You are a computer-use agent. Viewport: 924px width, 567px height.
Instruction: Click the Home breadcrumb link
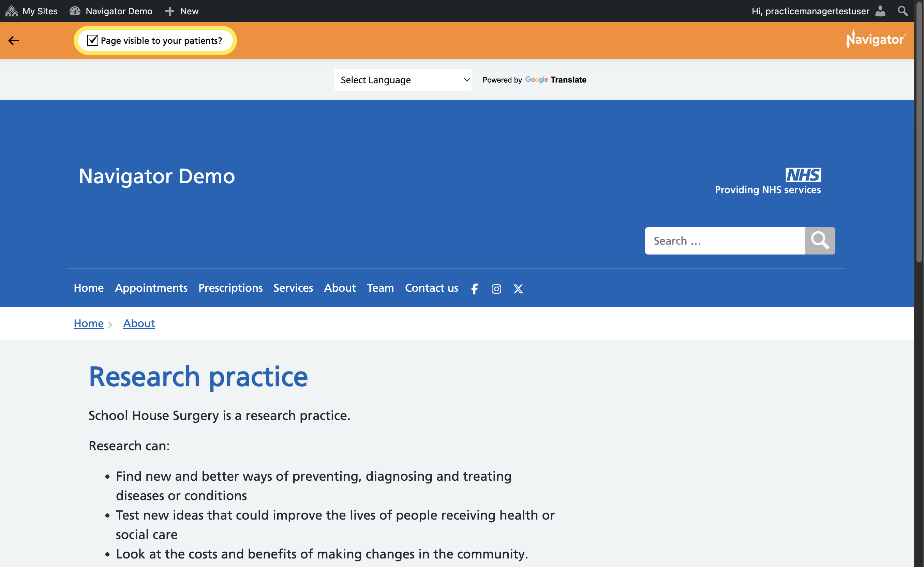coord(89,323)
